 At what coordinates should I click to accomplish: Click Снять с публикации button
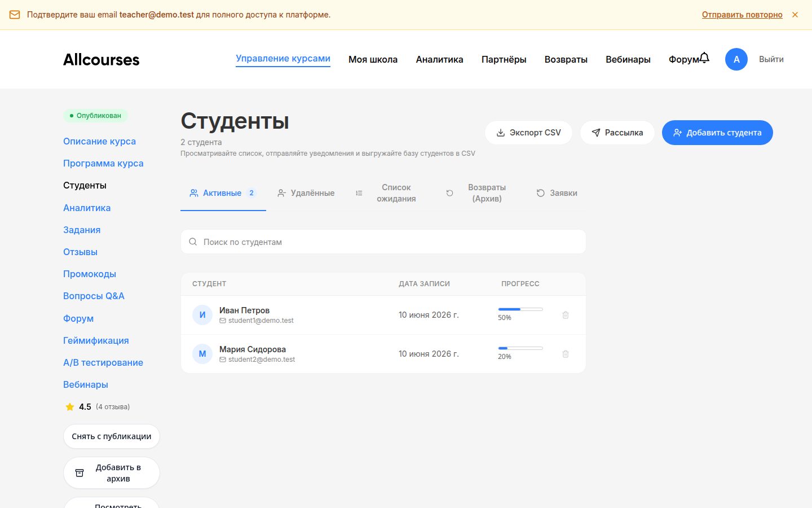point(112,436)
